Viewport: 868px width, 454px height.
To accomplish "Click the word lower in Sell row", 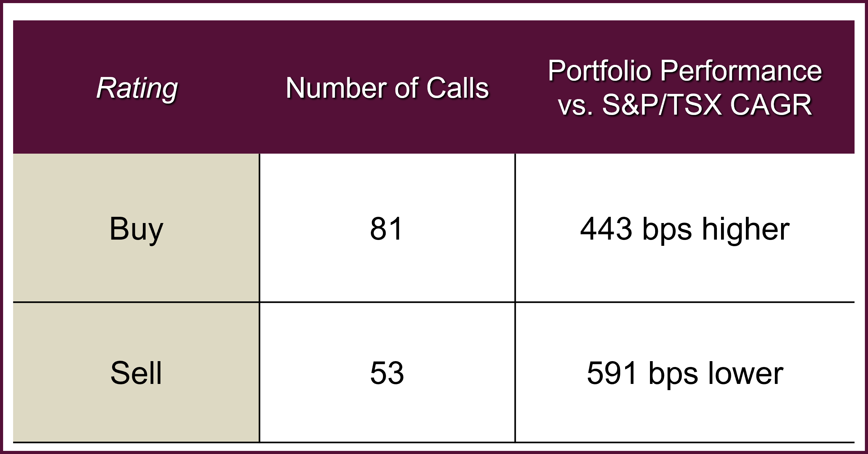I will [746, 373].
